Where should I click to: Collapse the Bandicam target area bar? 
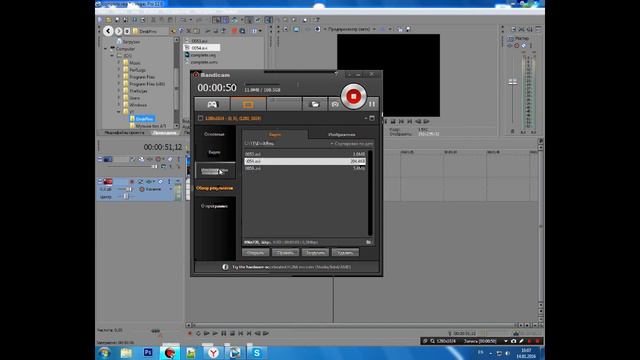tap(366, 118)
